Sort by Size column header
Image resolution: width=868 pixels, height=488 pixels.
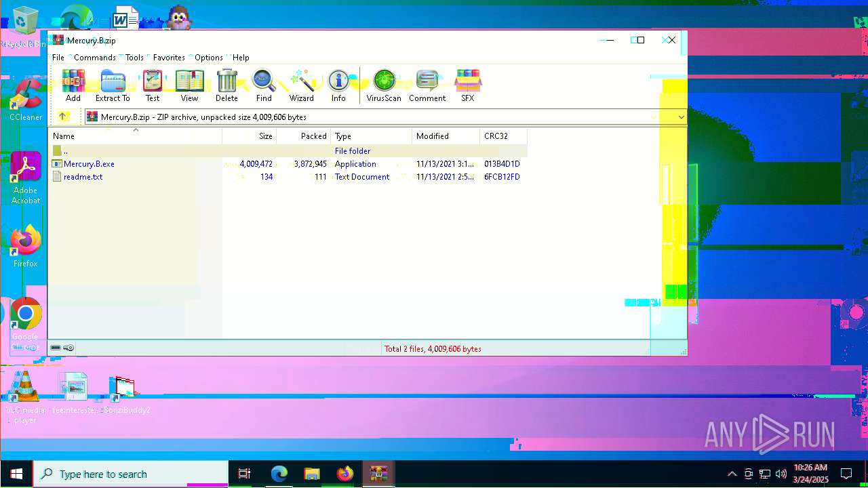(250, 136)
